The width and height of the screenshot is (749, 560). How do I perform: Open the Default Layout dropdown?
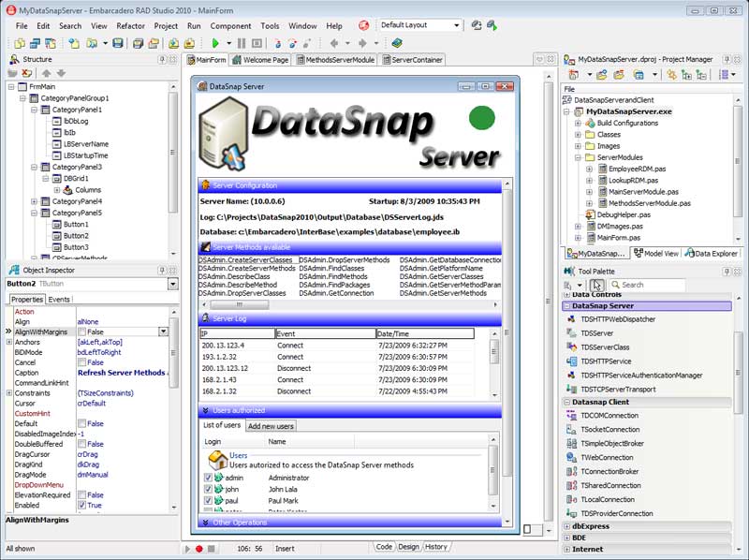[x=456, y=25]
